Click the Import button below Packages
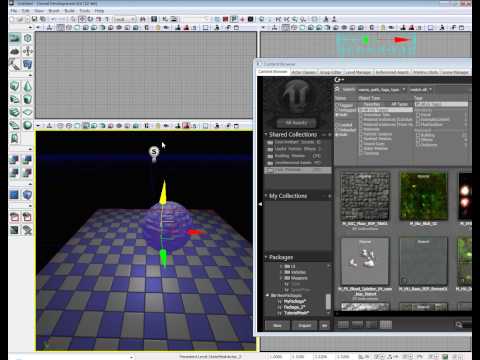Image resolution: width=480 pixels, height=360 pixels. pyautogui.click(x=304, y=325)
